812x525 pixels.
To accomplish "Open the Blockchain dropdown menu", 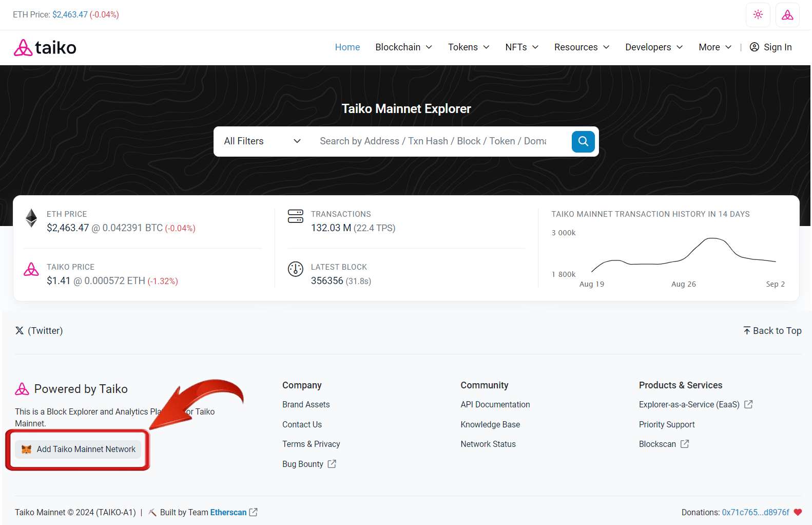I will pos(403,47).
